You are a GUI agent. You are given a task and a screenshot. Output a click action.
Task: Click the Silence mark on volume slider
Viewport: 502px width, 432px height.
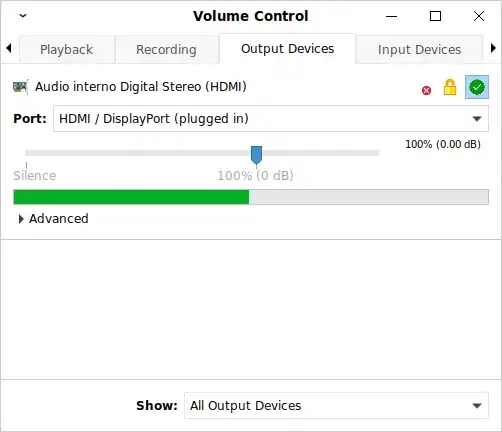(x=35, y=175)
